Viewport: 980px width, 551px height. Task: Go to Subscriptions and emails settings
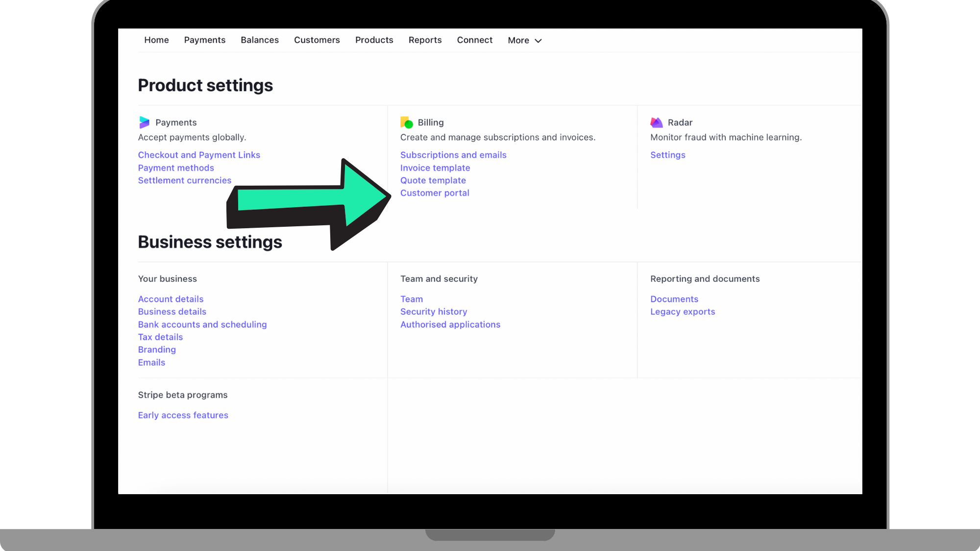coord(453,155)
